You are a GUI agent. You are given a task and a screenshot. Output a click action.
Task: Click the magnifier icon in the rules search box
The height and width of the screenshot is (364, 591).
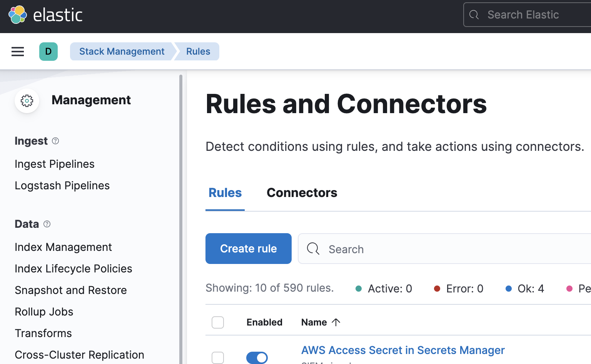pos(313,249)
